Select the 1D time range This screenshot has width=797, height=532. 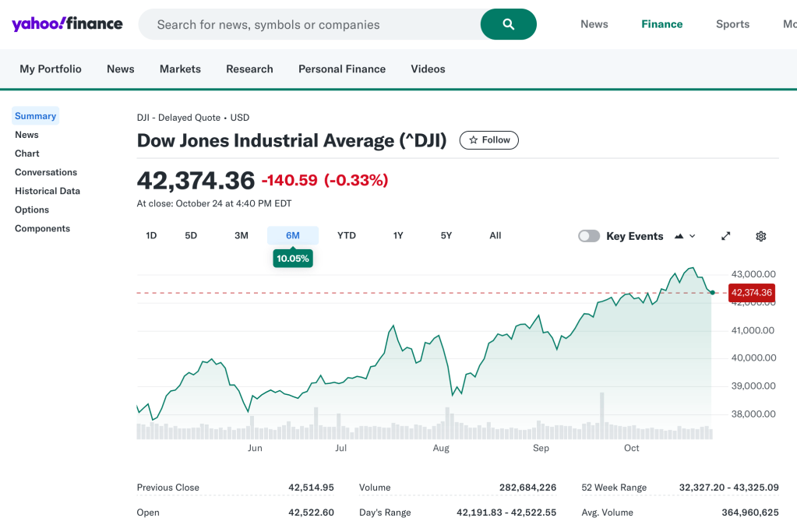pyautogui.click(x=151, y=235)
